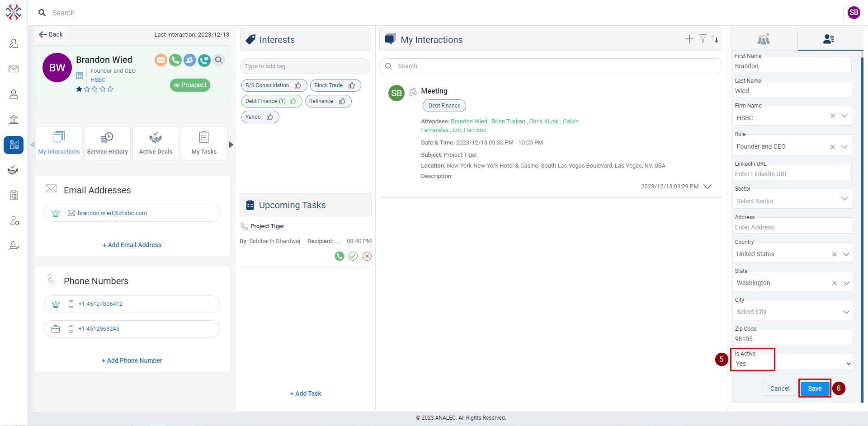Click the orange email action icon
The height and width of the screenshot is (426, 868).
coord(161,60)
